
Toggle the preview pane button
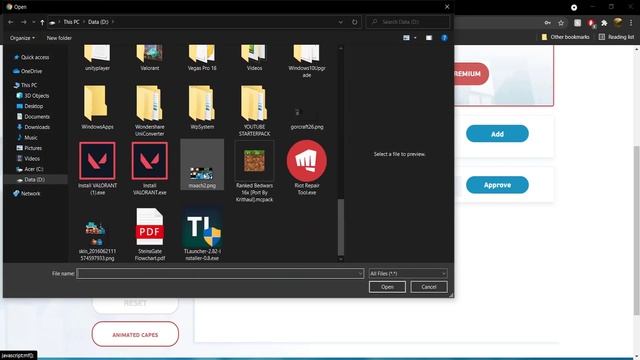[x=429, y=38]
